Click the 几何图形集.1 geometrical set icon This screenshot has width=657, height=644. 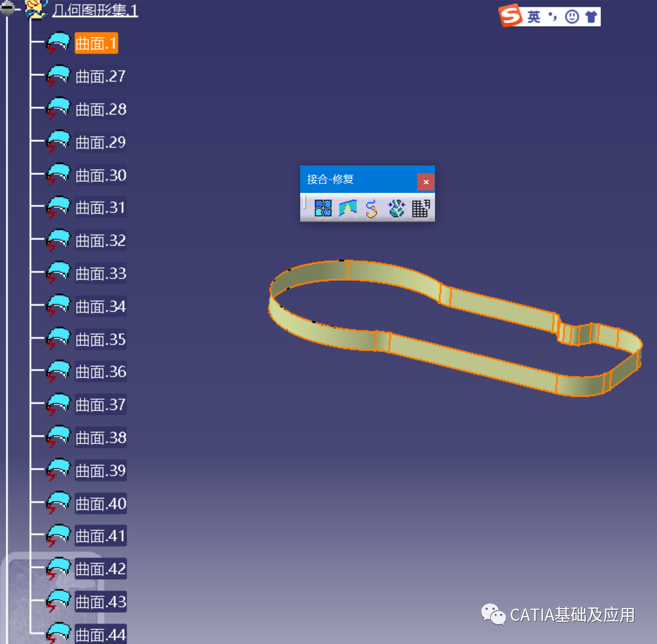[35, 9]
